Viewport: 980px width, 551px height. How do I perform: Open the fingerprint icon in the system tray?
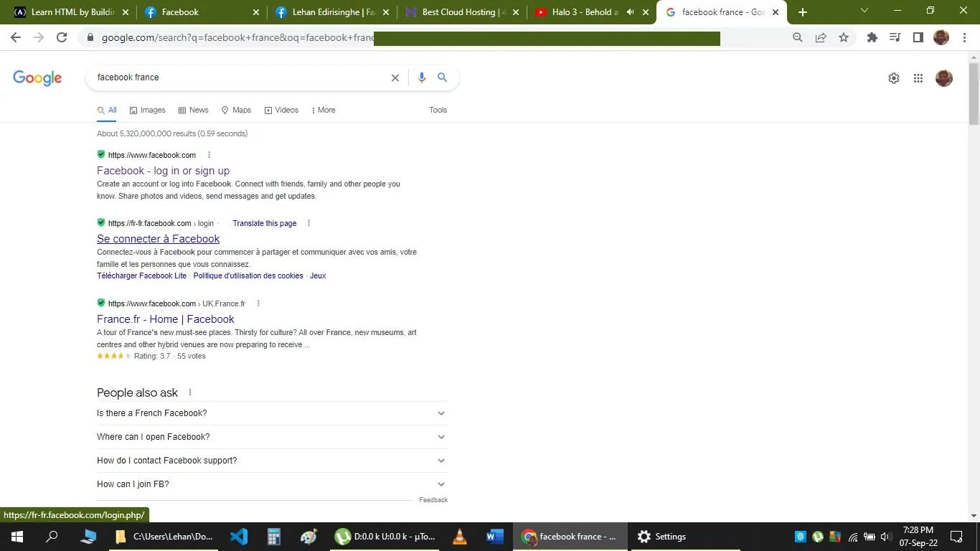click(801, 537)
